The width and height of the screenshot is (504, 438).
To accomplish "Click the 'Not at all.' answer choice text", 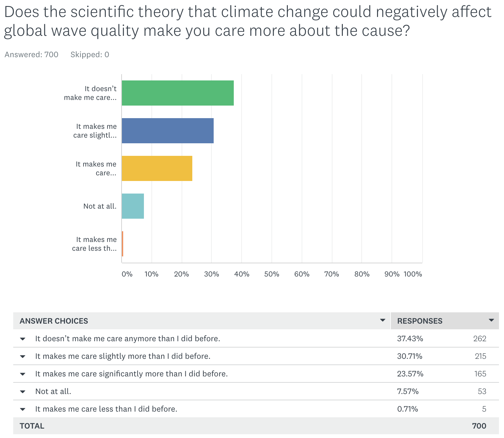I will (x=53, y=391).
